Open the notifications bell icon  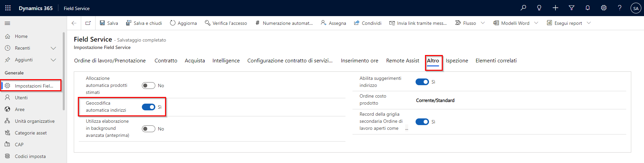pyautogui.click(x=588, y=8)
